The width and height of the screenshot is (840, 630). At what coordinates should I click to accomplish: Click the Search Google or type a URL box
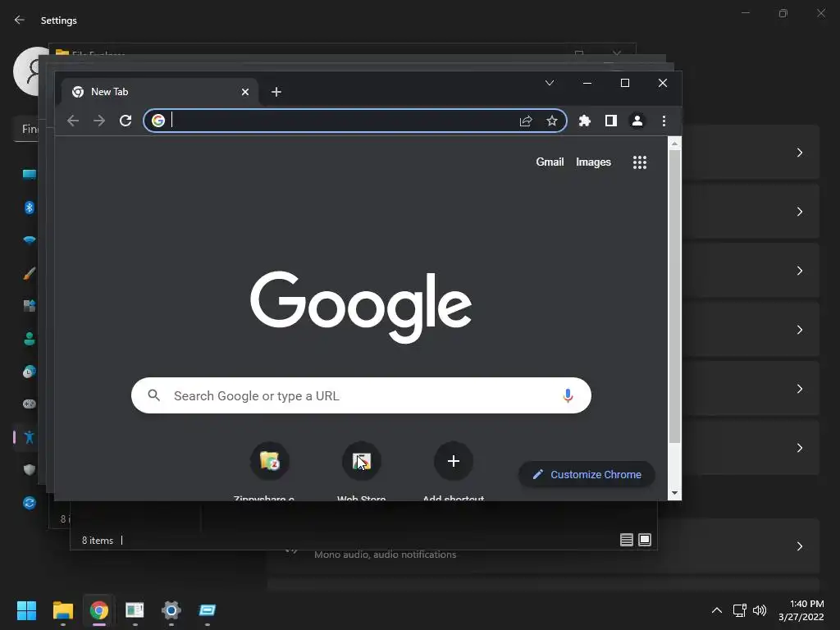coord(361,395)
